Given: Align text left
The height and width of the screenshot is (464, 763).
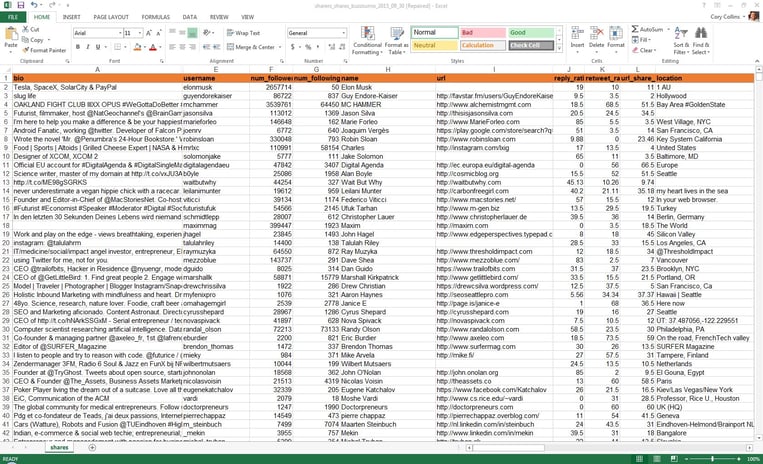Looking at the screenshot, I should tap(172, 47).
